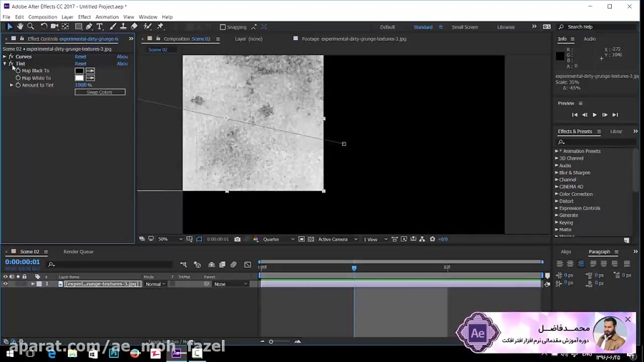Image resolution: width=644 pixels, height=362 pixels.
Task: Select the Eraser tool
Action: click(x=135, y=26)
